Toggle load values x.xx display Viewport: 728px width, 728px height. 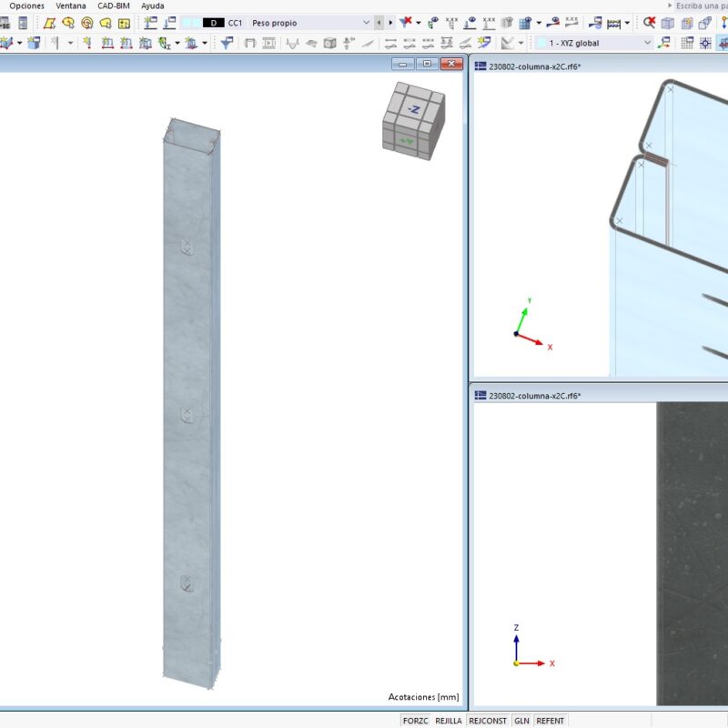tap(451, 23)
